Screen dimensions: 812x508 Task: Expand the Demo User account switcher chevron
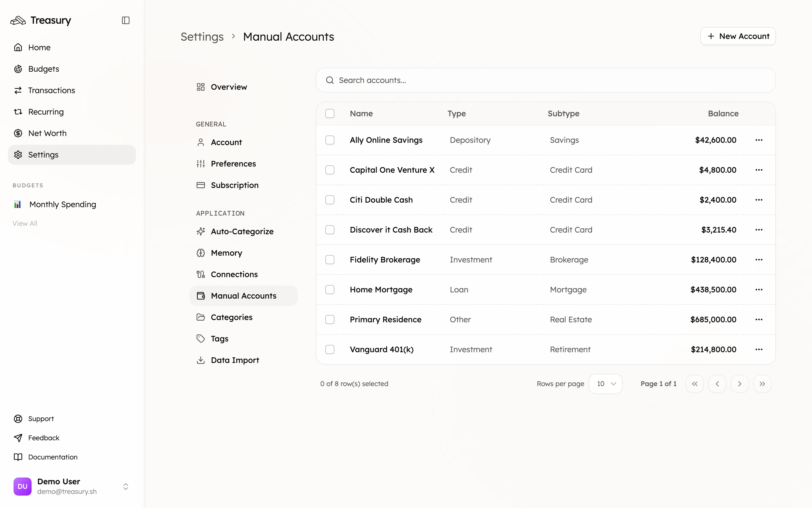125,487
